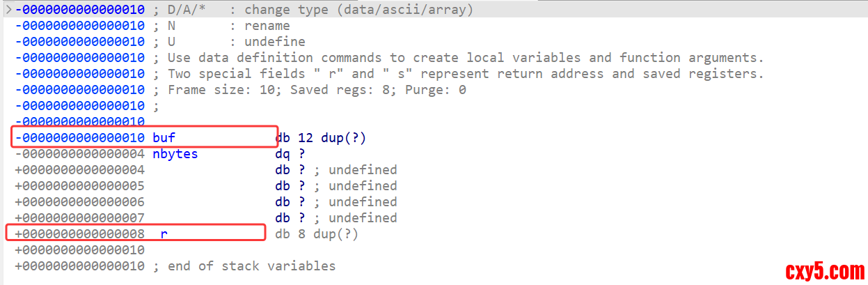Click the 'Frame size: 10' comment line
Viewport: 868px width, 285px height.
point(317,89)
